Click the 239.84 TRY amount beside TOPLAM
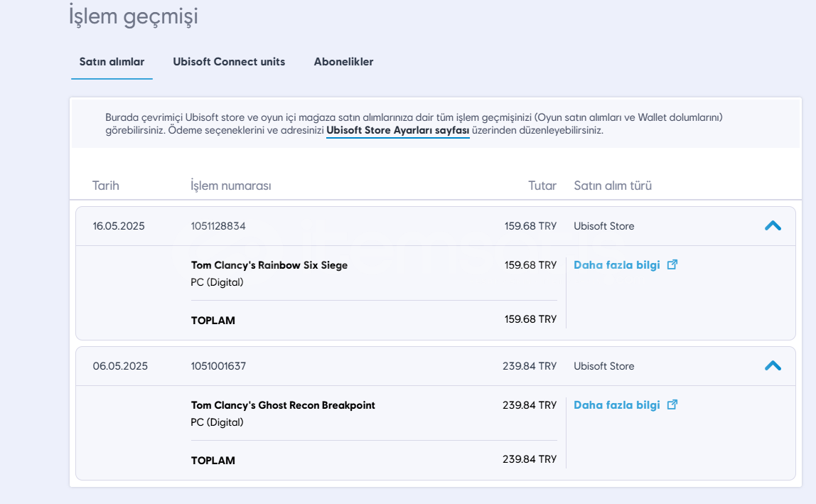Viewport: 816px width, 504px height. coord(530,459)
